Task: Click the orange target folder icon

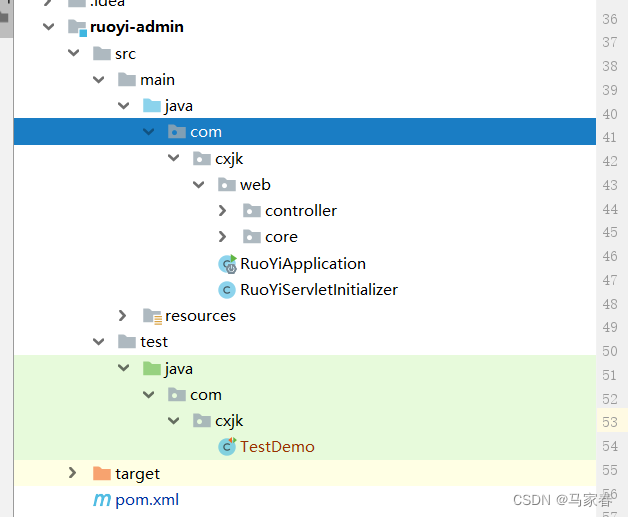Action: coord(102,473)
